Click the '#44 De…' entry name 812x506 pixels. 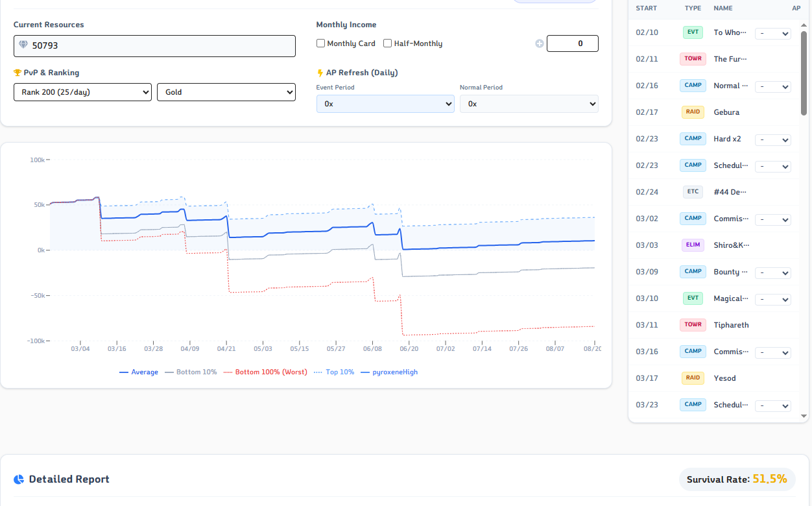coord(730,192)
